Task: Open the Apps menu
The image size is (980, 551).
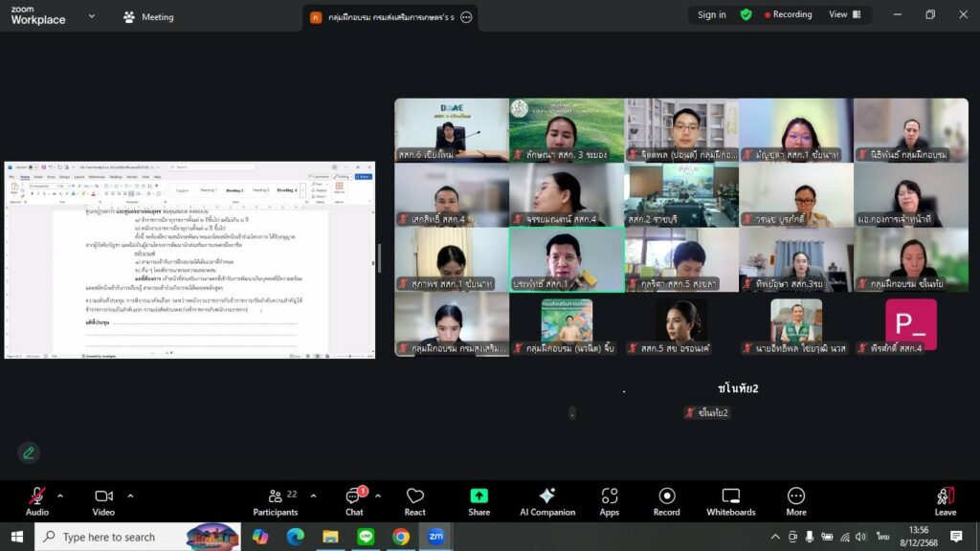Action: [610, 499]
